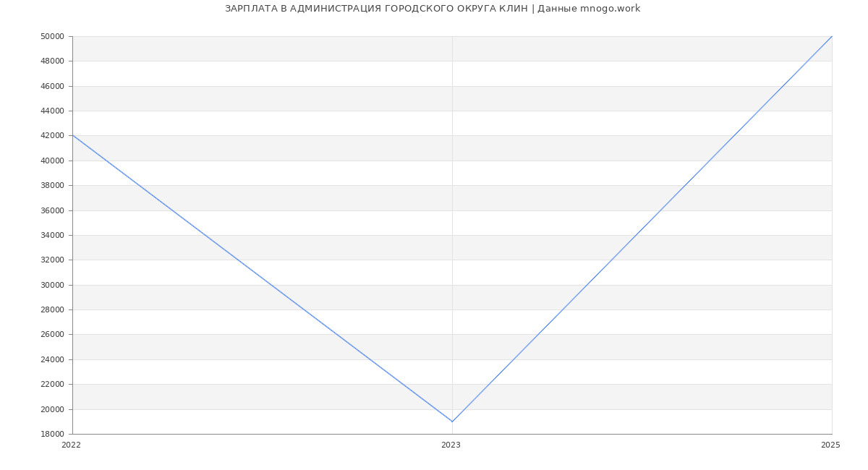This screenshot has width=868, height=470.
Task: Click the 40000 y-axis label
Action: click(x=53, y=161)
